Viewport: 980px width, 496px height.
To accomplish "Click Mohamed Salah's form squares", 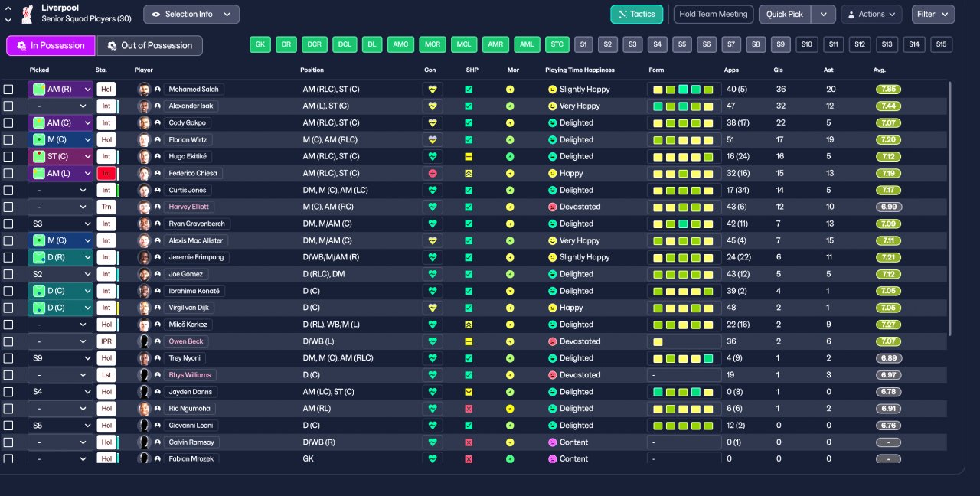I will coord(684,89).
